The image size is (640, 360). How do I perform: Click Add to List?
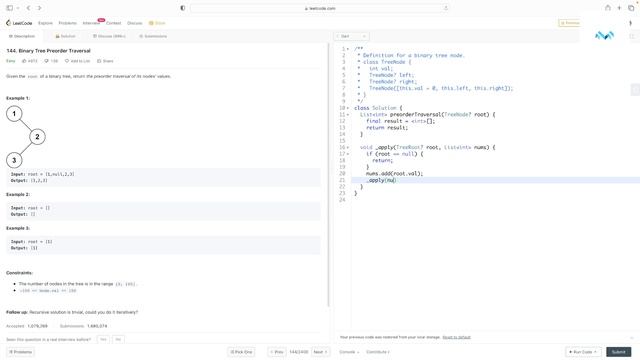[x=78, y=61]
